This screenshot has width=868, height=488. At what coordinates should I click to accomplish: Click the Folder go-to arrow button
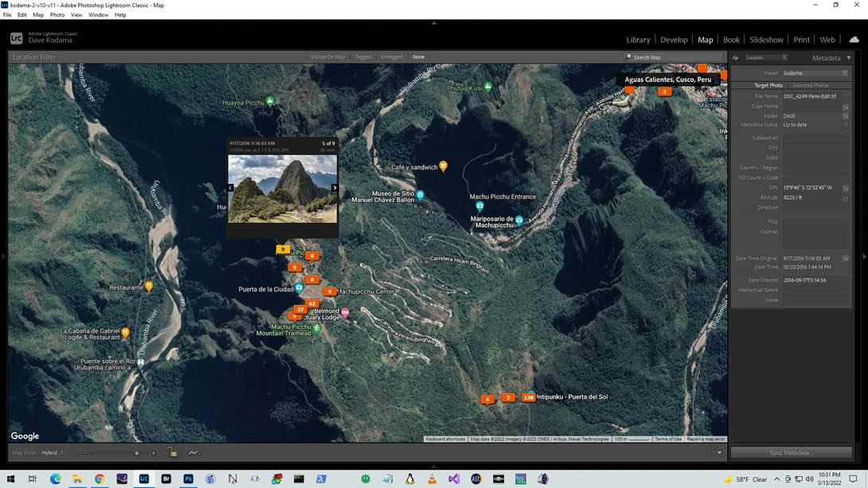click(x=845, y=116)
